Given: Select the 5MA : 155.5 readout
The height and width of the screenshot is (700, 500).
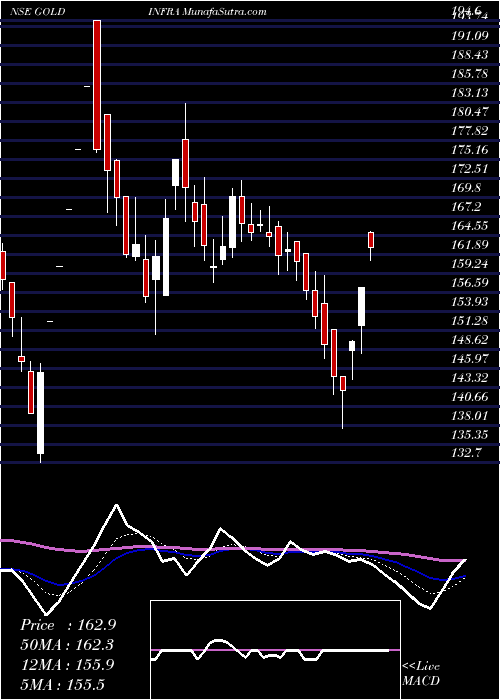Looking at the screenshot, I should (65, 684).
